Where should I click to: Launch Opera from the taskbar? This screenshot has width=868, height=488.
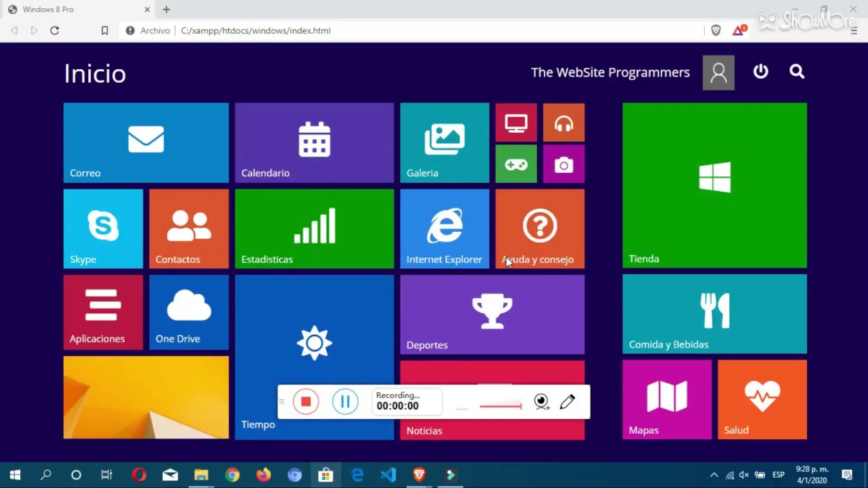(139, 475)
